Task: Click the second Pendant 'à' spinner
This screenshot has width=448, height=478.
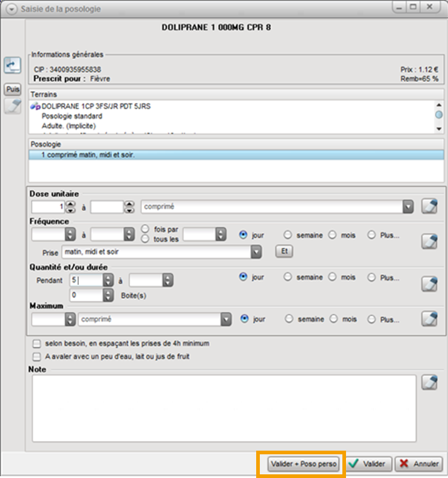Action: tap(168, 280)
